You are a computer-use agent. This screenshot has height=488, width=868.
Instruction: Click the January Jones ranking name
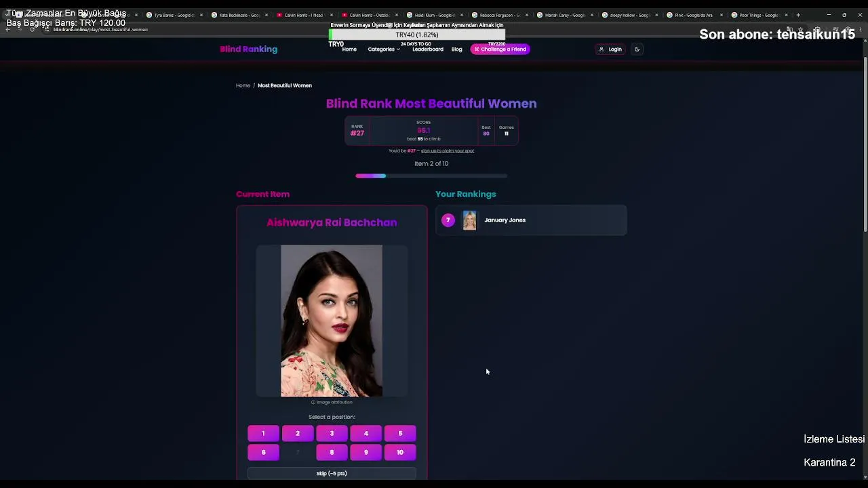505,220
